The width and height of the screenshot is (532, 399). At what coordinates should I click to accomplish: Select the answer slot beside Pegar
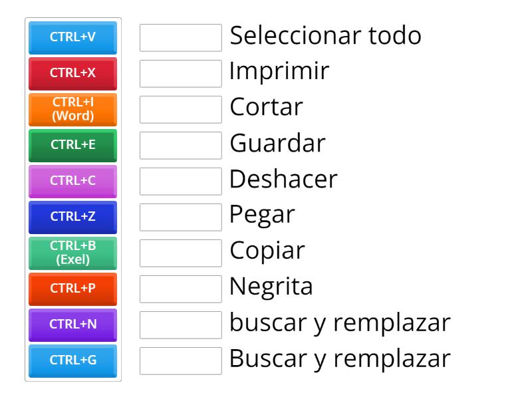(180, 217)
